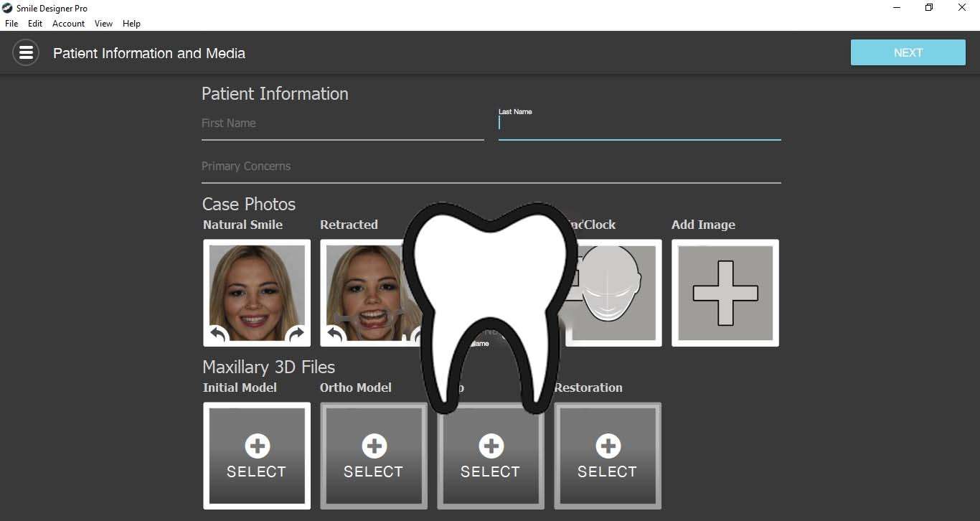This screenshot has width=980, height=521.
Task: Open the Help menu
Action: pyautogui.click(x=131, y=24)
